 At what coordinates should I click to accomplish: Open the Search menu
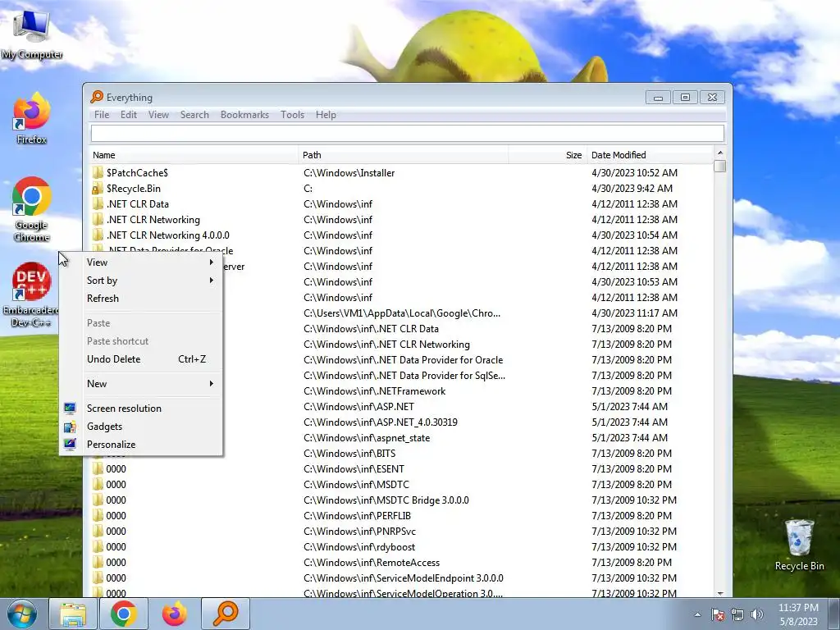click(194, 115)
